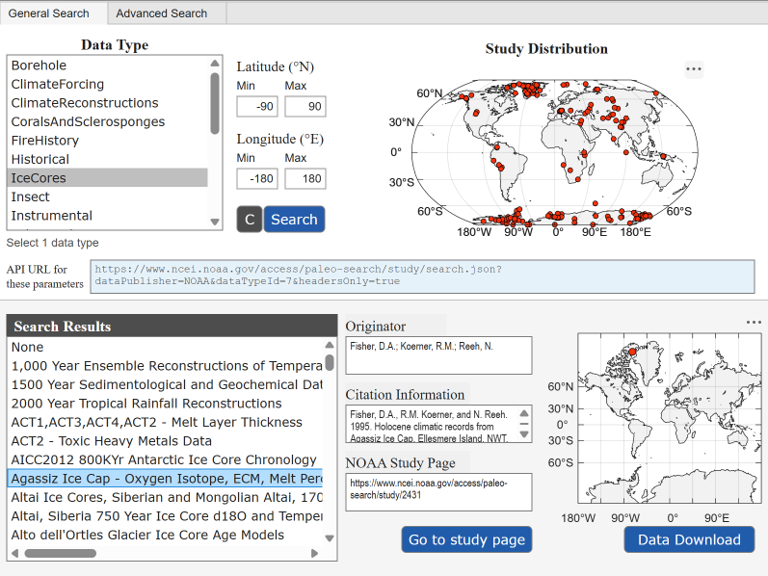
Task: Select Altai Ice Cores, Siberian and Mongolian result
Action: [x=166, y=497]
